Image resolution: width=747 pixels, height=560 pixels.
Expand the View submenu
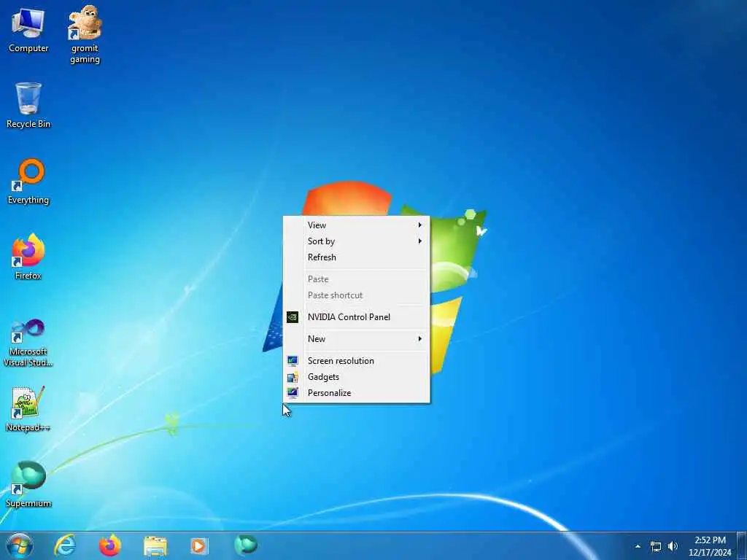(356, 225)
